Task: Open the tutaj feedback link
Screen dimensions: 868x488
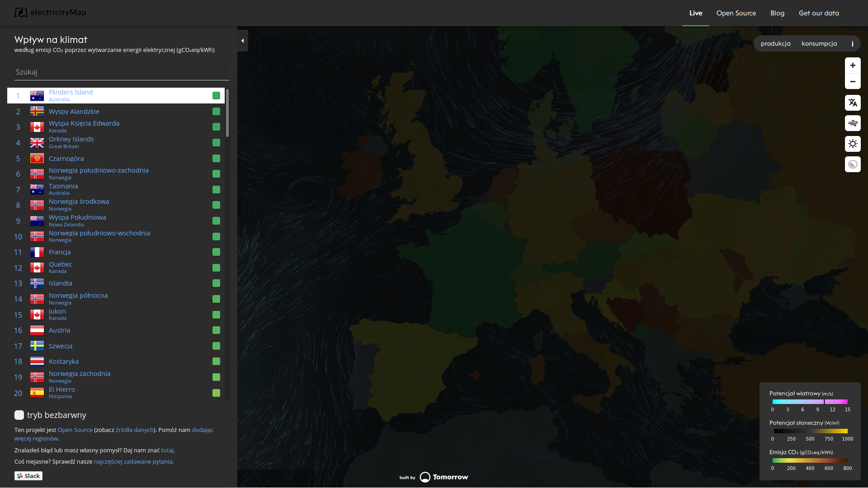Action: pyautogui.click(x=167, y=450)
